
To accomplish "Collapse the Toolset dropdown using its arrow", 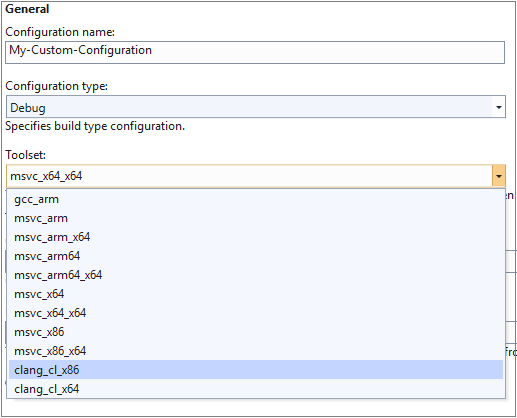I will pyautogui.click(x=499, y=176).
